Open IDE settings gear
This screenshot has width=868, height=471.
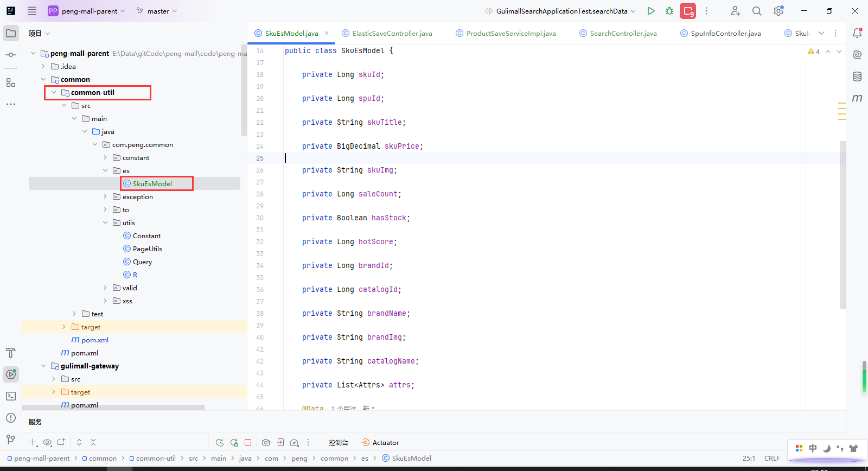tap(778, 11)
